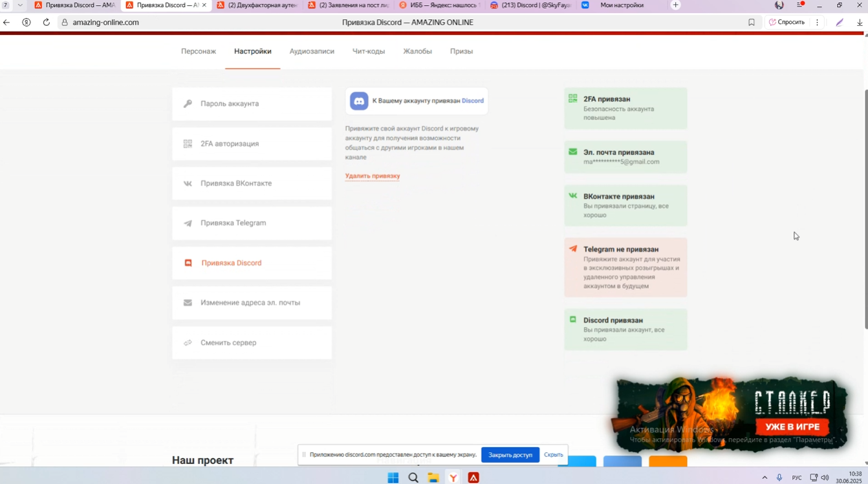
Task: Click the РУС language indicator
Action: coord(797,478)
